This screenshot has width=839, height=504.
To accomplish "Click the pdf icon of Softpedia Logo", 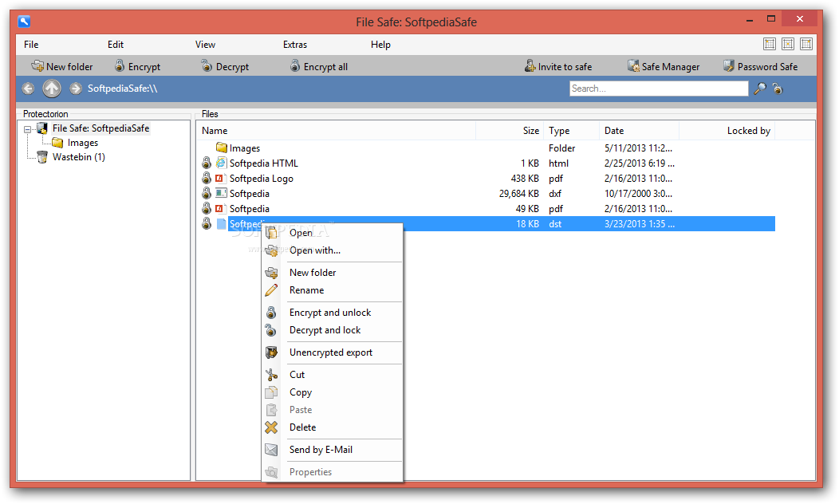I will coord(220,178).
